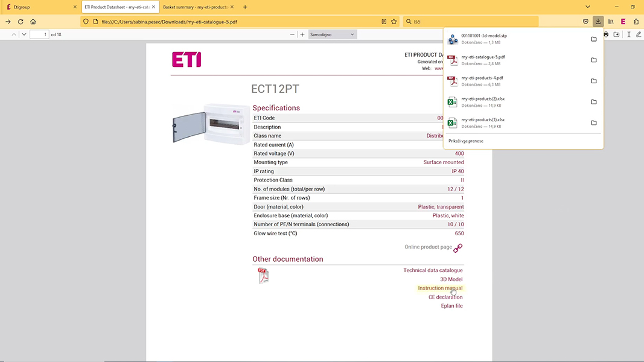Click the reload page icon
The height and width of the screenshot is (362, 644).
(x=21, y=21)
